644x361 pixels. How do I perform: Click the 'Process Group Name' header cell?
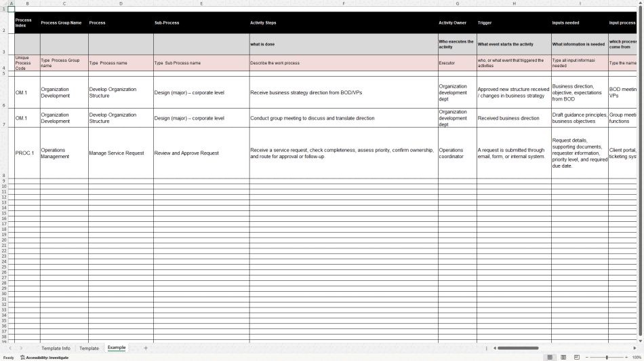pos(64,22)
